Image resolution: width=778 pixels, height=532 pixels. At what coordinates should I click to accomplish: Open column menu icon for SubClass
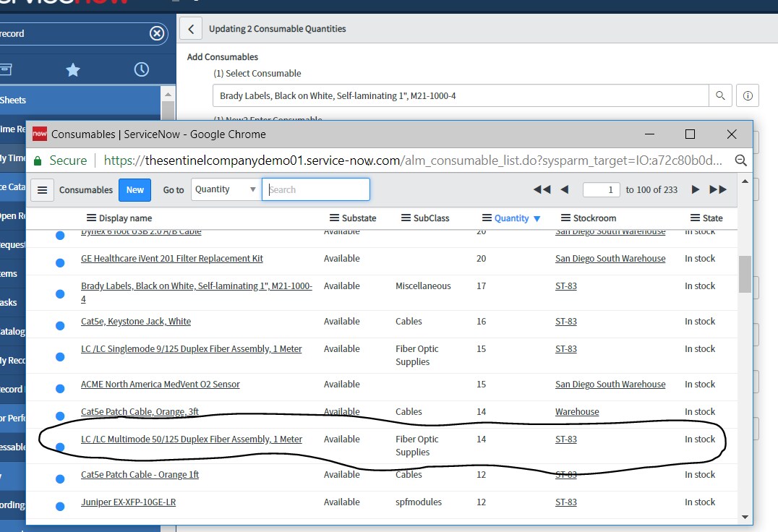406,218
